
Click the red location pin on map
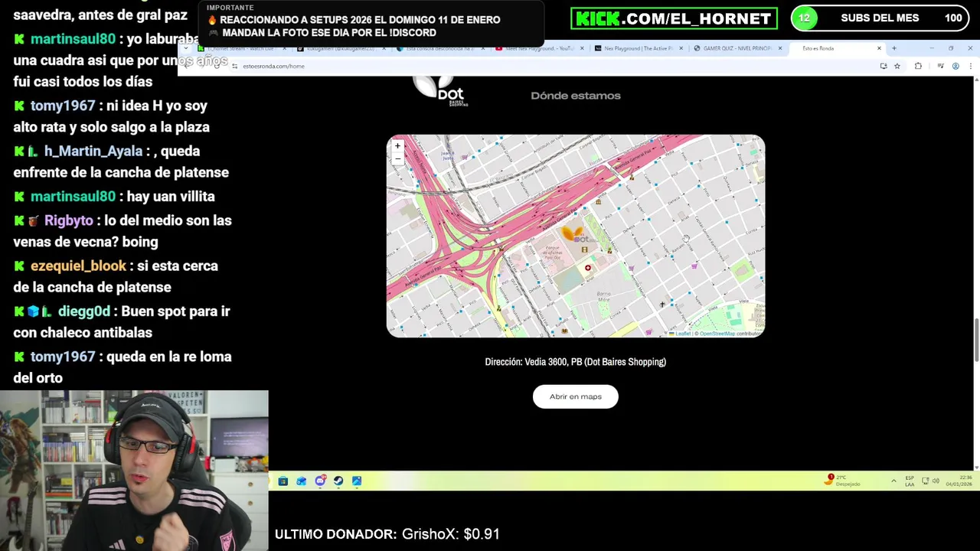(x=588, y=268)
